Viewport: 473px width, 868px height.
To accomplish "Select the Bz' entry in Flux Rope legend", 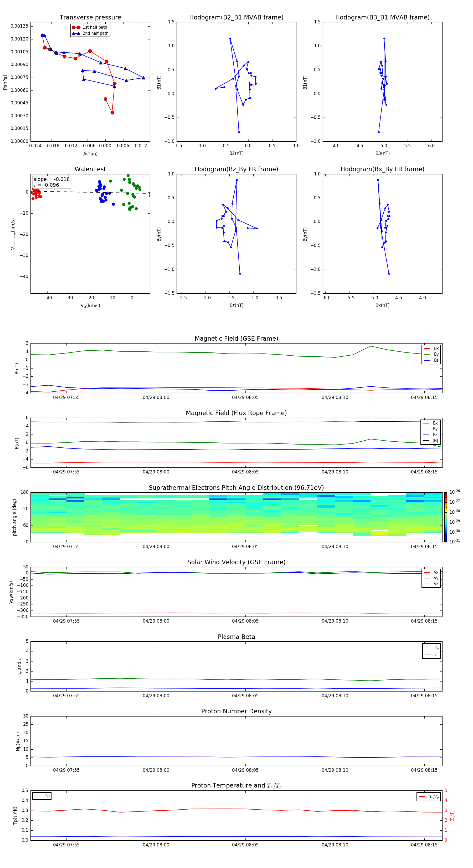I will (431, 435).
